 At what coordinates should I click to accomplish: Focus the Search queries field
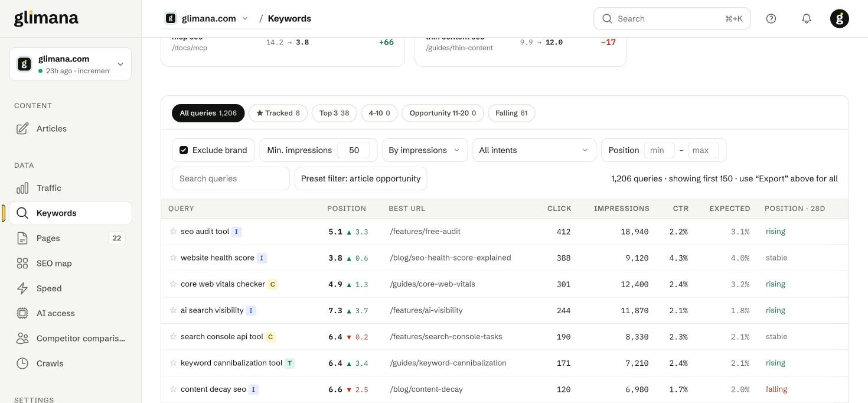[x=231, y=178]
